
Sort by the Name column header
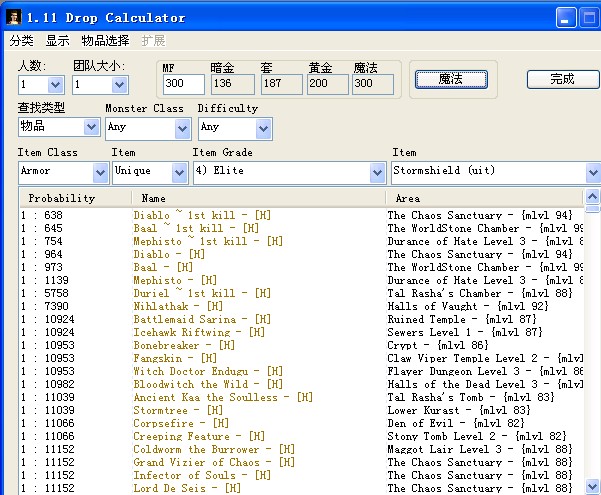tap(259, 198)
